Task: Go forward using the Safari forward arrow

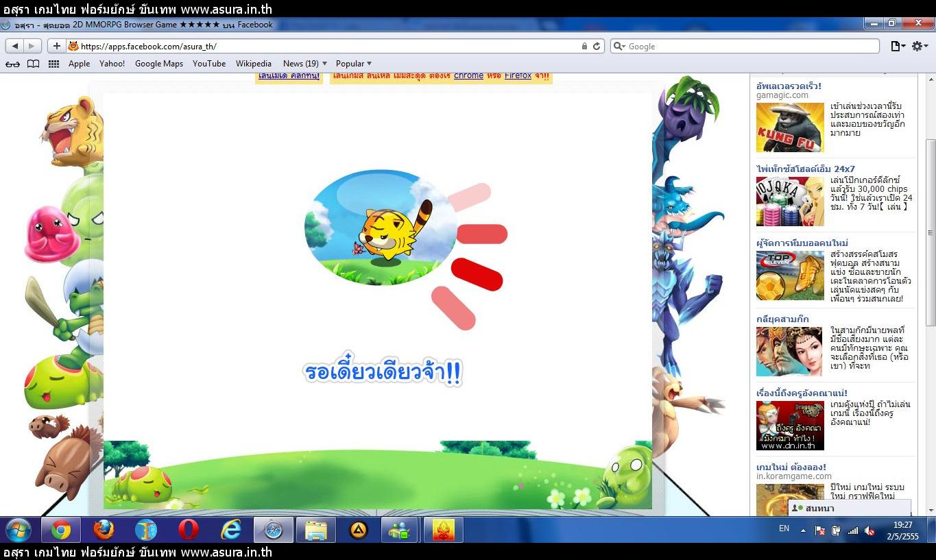Action: tap(33, 46)
